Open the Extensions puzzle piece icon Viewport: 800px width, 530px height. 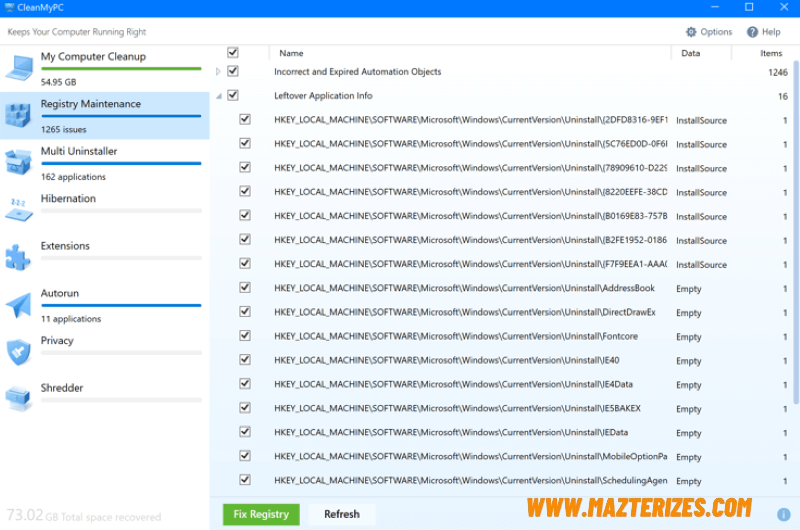pos(18,257)
